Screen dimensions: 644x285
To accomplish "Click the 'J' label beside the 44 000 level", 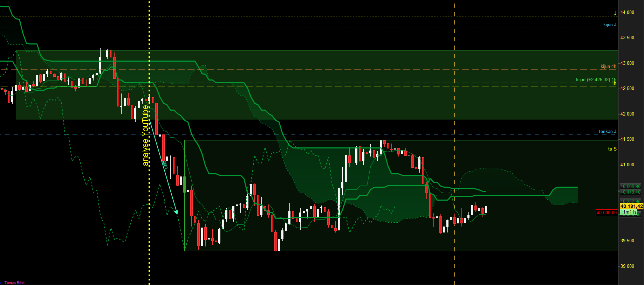I will [x=615, y=13].
